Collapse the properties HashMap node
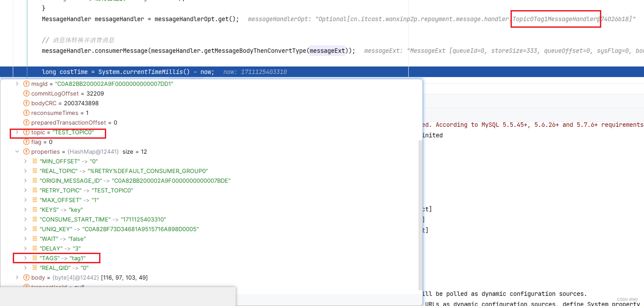Viewport: 644px width, 306px height. [x=17, y=151]
